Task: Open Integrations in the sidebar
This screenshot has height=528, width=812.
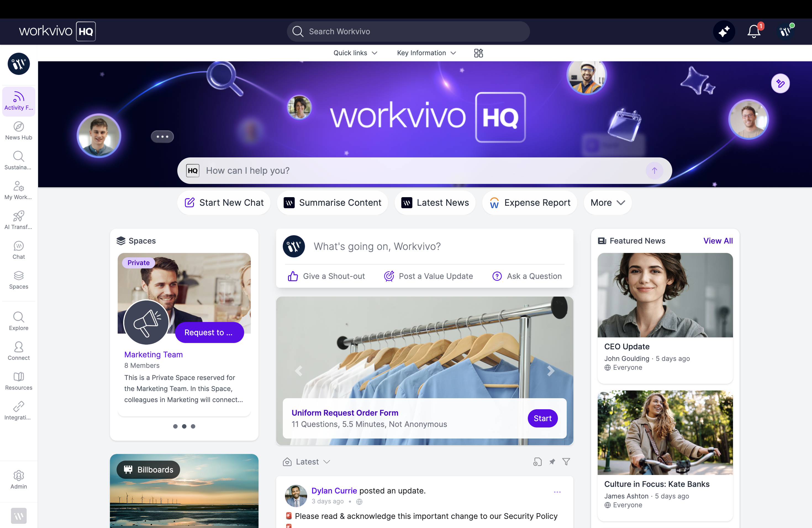Action: 19,411
